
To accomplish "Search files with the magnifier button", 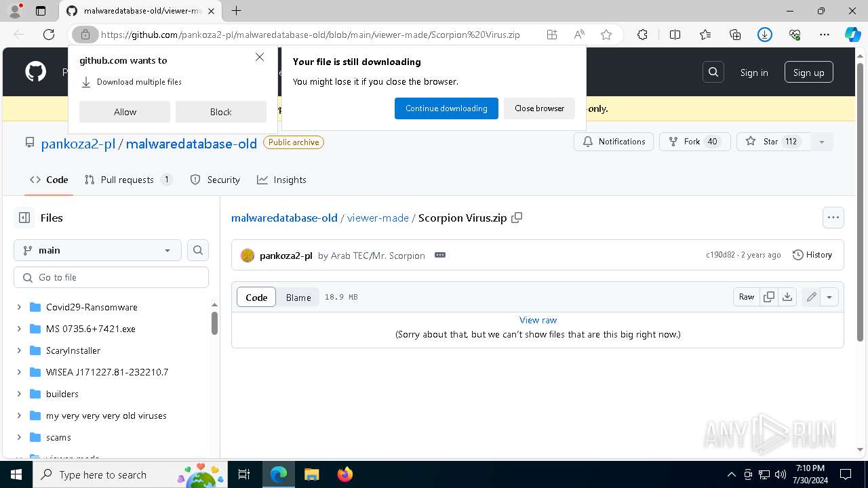I will click(198, 250).
